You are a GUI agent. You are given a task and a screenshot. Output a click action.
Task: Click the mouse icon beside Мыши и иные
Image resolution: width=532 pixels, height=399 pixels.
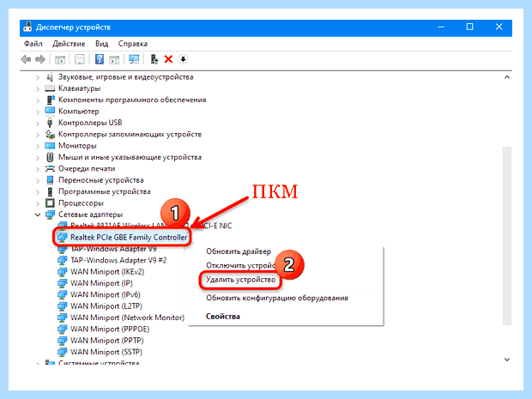tap(50, 157)
